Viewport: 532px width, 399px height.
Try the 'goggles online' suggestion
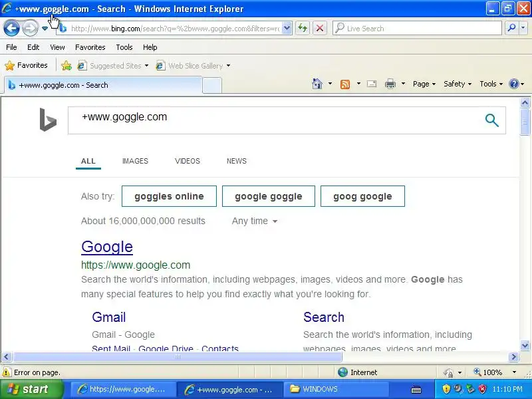(169, 196)
